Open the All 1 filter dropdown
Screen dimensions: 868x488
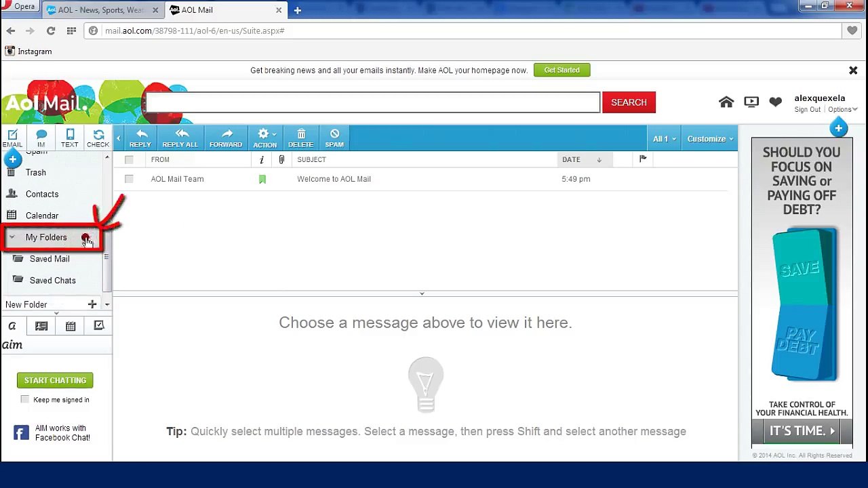(x=665, y=139)
